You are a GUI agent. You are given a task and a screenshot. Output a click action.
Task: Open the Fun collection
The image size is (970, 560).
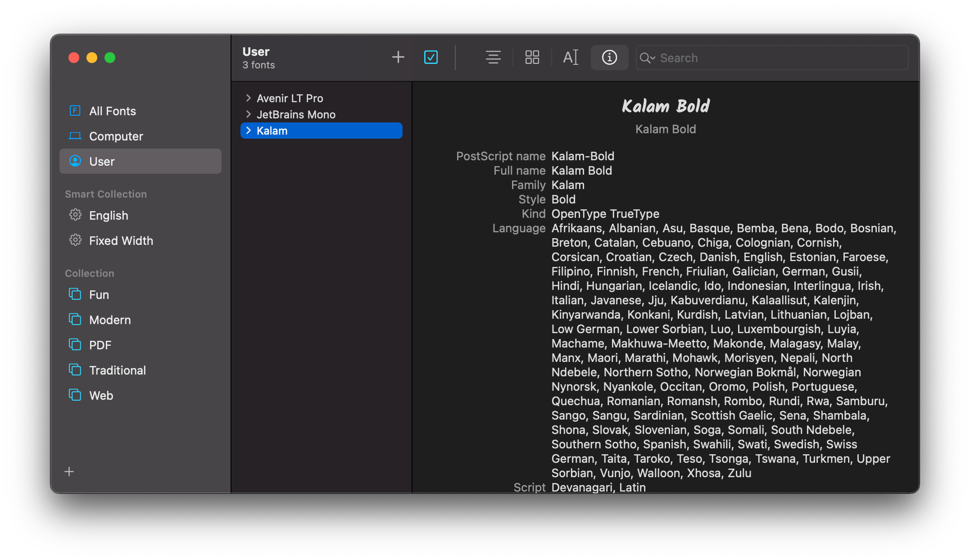[99, 294]
